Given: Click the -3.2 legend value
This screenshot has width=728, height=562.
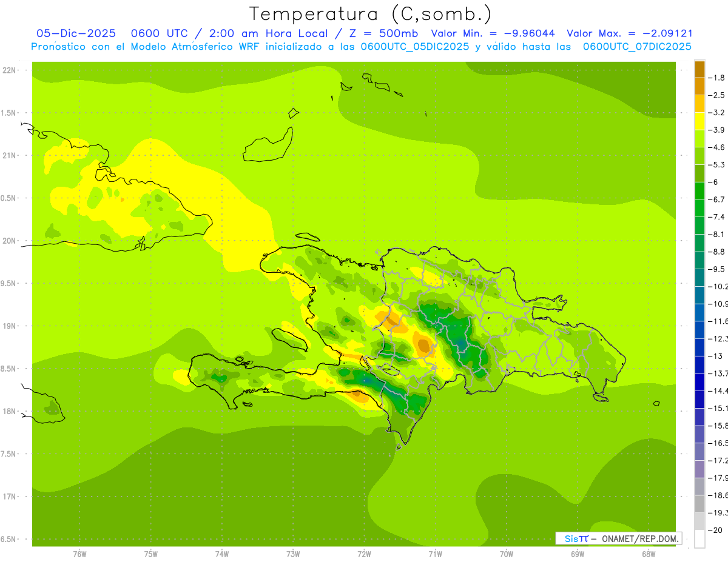Looking at the screenshot, I should (x=717, y=112).
